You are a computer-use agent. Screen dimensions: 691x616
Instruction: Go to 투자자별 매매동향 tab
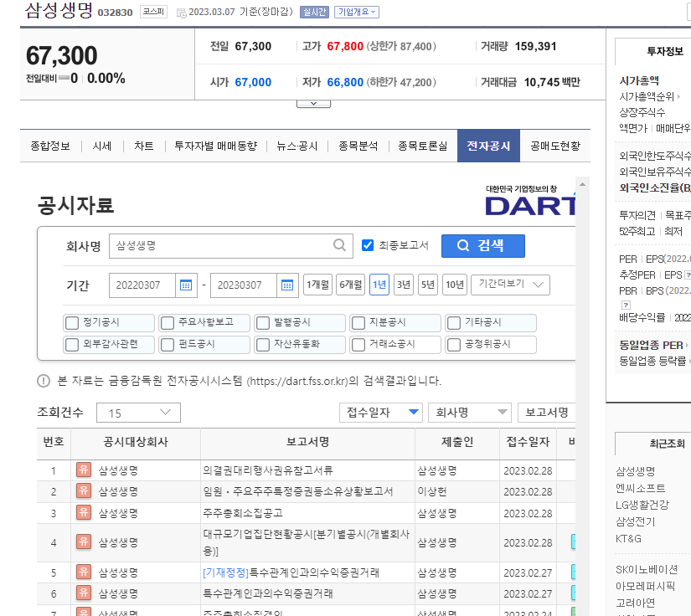coord(215,146)
